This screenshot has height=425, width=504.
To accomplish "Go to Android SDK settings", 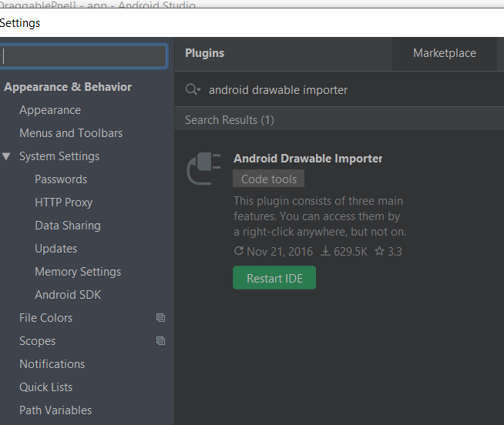I will tap(68, 295).
